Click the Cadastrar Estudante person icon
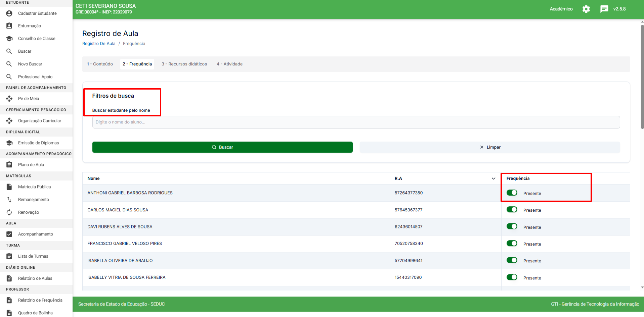 click(9, 13)
